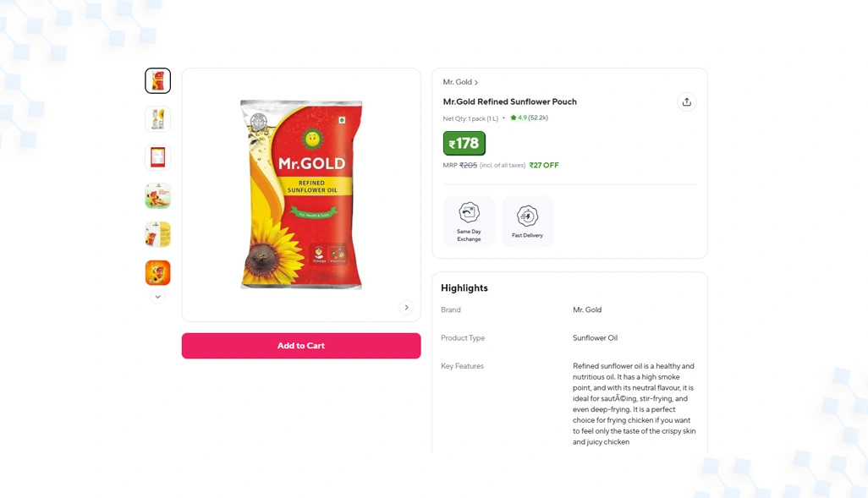The image size is (868, 498).
Task: Click the Mr.Gold Refined Sunflower Pouch title
Action: point(510,101)
